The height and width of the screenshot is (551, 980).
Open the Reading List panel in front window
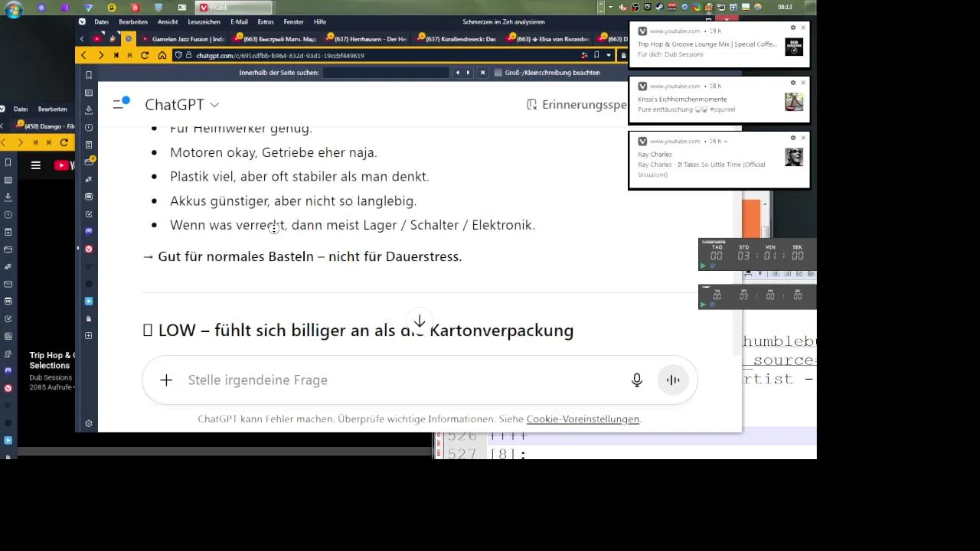pyautogui.click(x=89, y=93)
